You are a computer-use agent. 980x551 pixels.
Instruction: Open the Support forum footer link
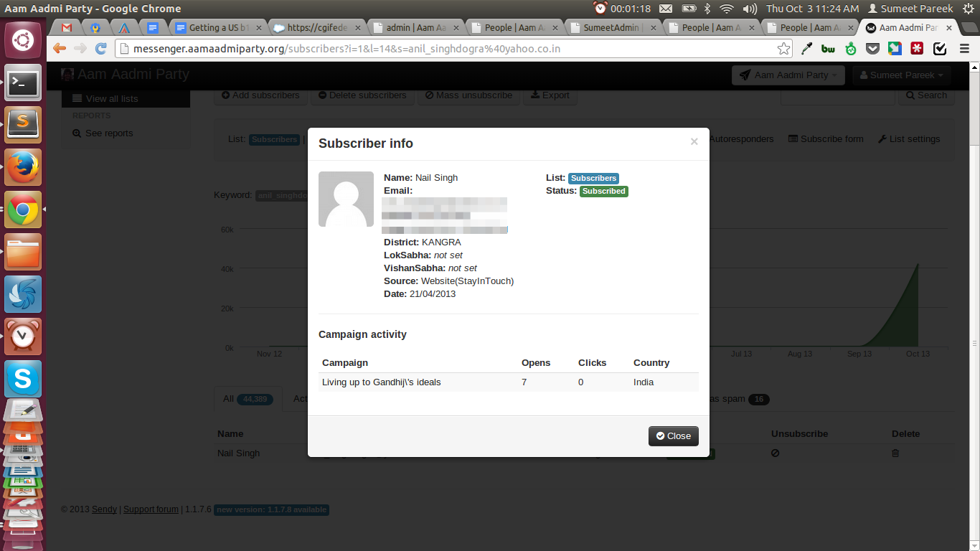coord(151,509)
